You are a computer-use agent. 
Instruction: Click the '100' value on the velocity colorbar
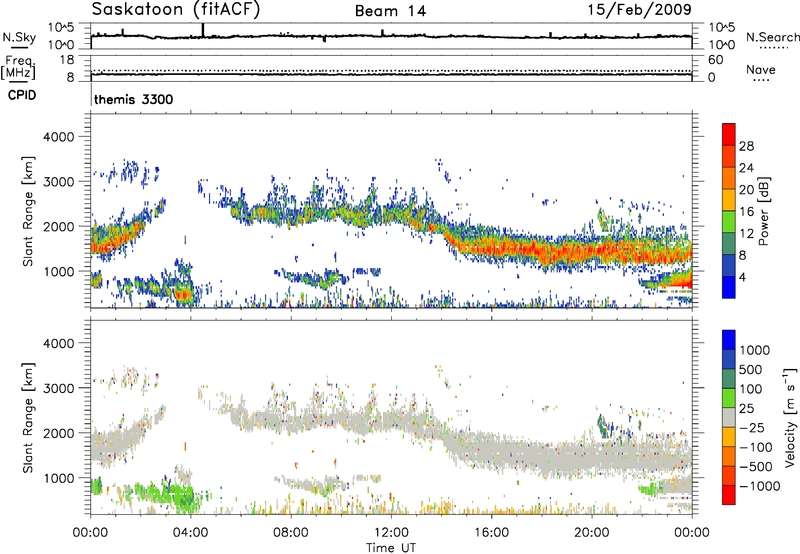(751, 389)
